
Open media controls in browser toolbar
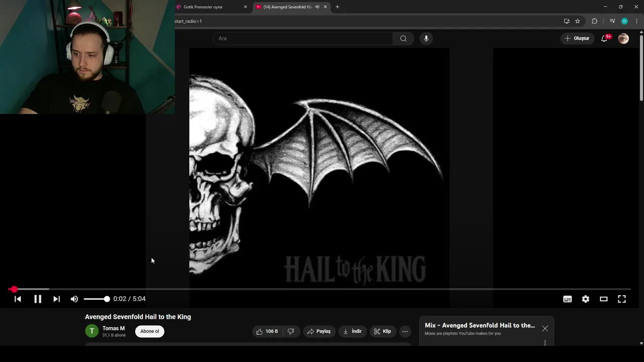[612, 21]
